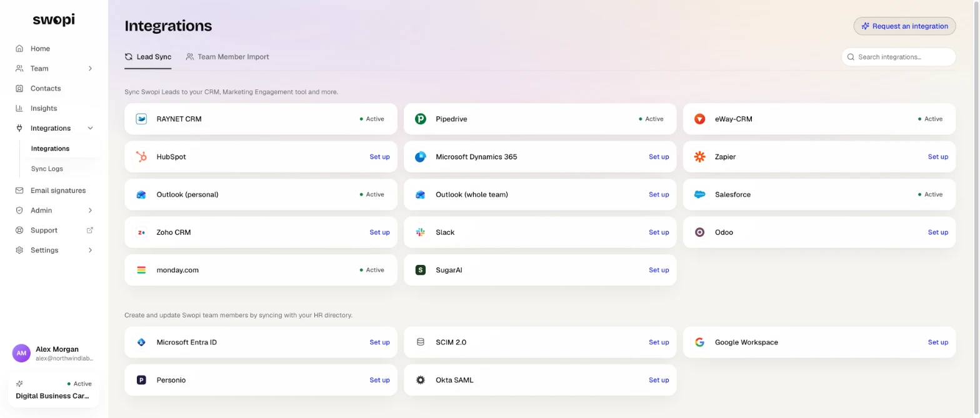Viewport: 980px width, 418px height.
Task: Set up the Slack integration
Action: pyautogui.click(x=659, y=232)
